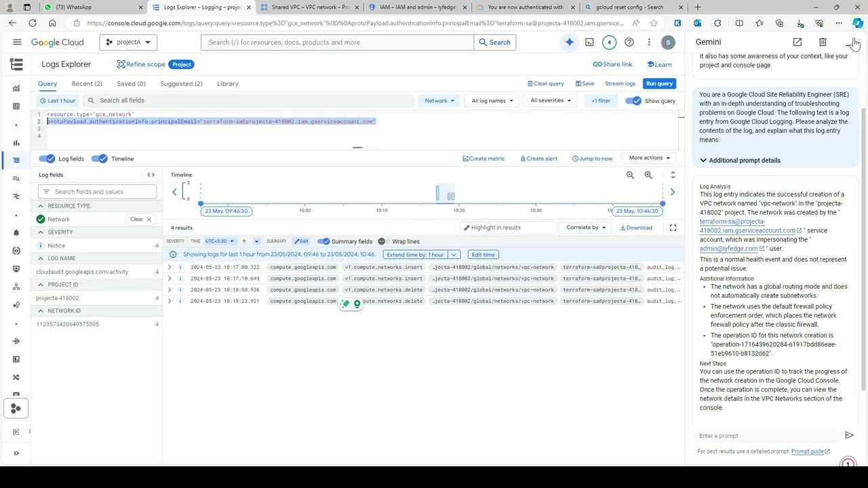
Task: Collapse the RESOURCE TYPE section
Action: [x=41, y=206]
